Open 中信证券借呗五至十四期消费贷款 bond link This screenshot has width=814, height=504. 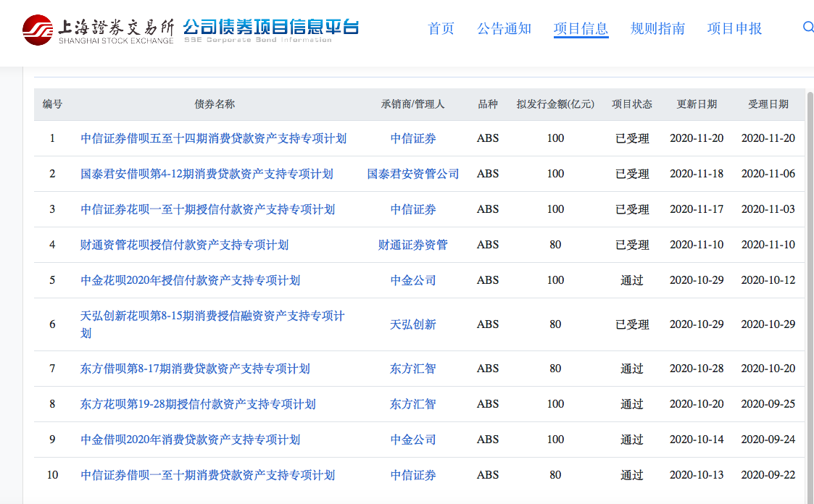click(x=213, y=138)
